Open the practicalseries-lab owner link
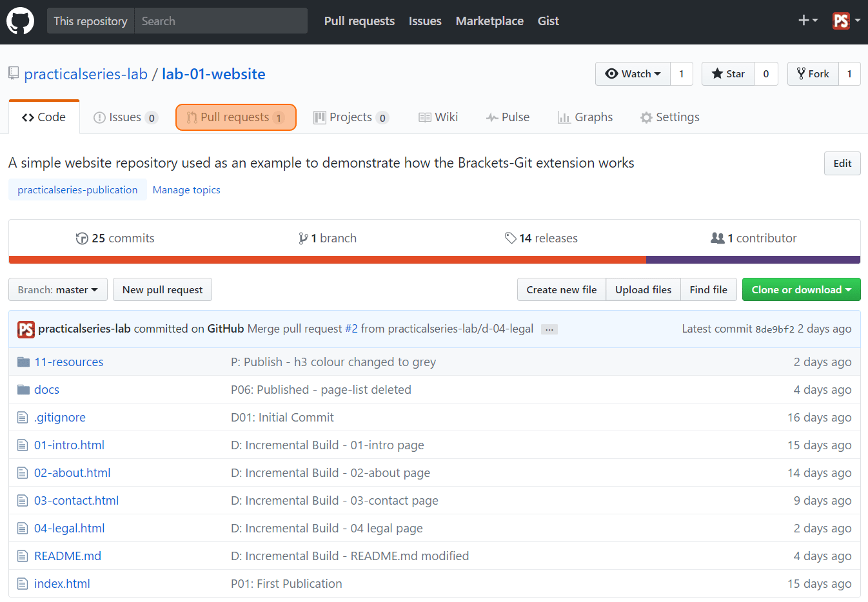Viewport: 868px width, 602px height. (86, 74)
